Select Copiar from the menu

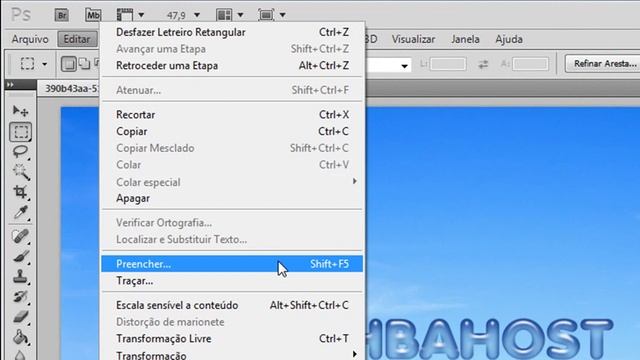[x=232, y=131]
